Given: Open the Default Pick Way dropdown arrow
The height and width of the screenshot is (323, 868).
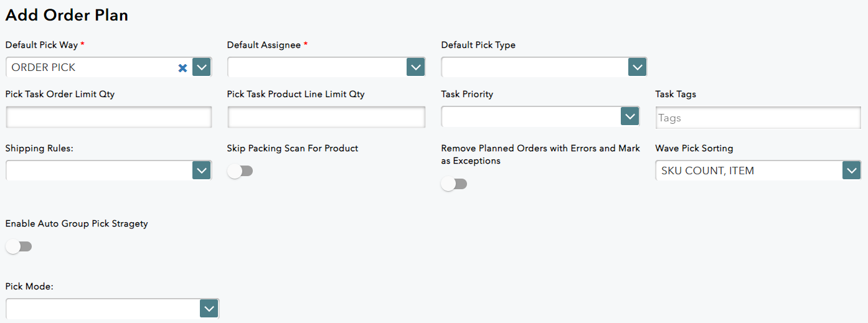Looking at the screenshot, I should [202, 67].
